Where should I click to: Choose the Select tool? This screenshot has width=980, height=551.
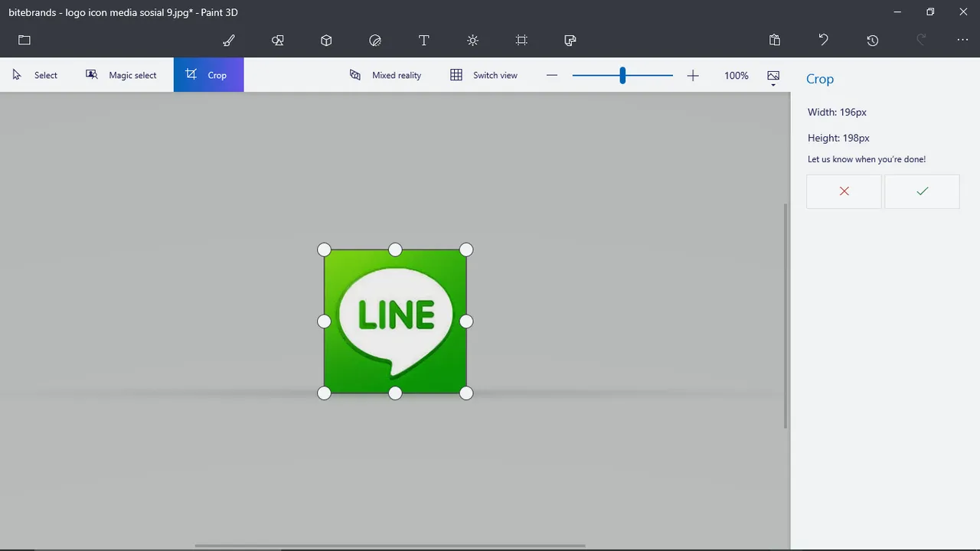(35, 75)
